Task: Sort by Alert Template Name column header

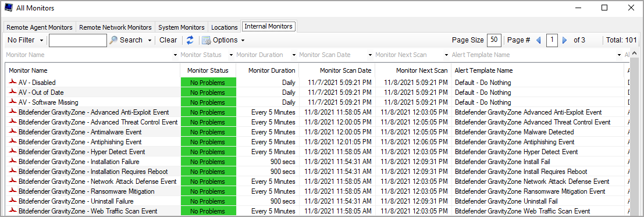Action: [x=537, y=70]
